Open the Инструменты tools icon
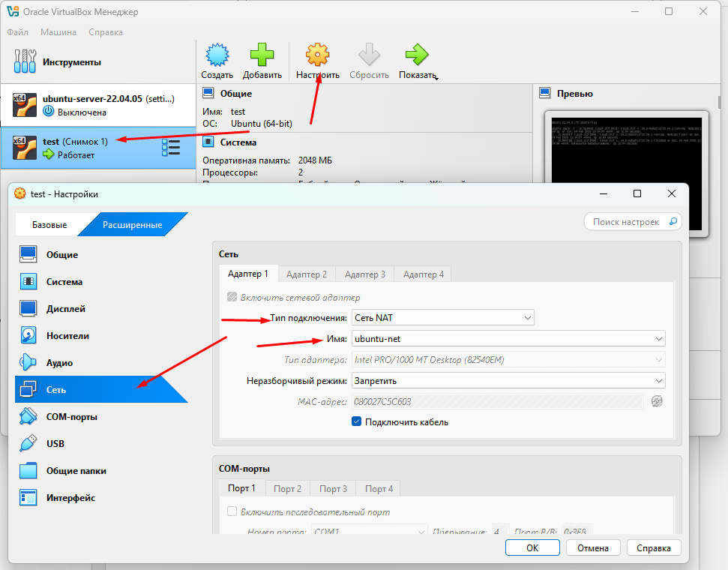Image resolution: width=728 pixels, height=570 pixels. 25,61
